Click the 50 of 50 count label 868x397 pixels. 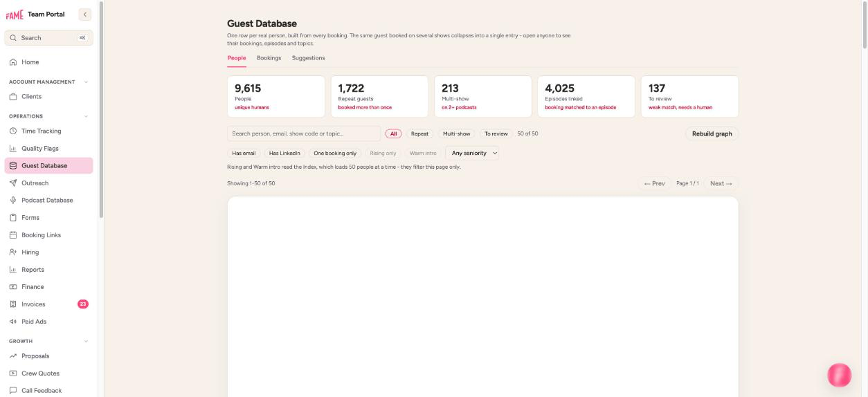(527, 134)
